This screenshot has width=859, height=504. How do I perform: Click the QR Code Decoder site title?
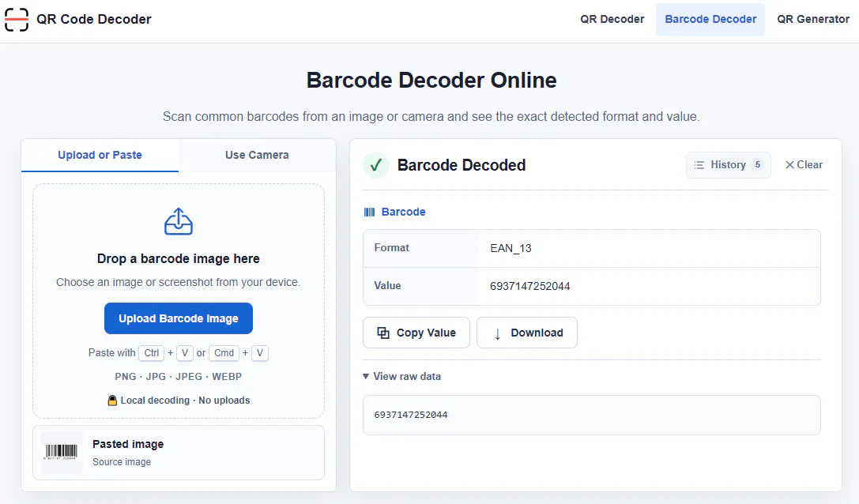(94, 19)
